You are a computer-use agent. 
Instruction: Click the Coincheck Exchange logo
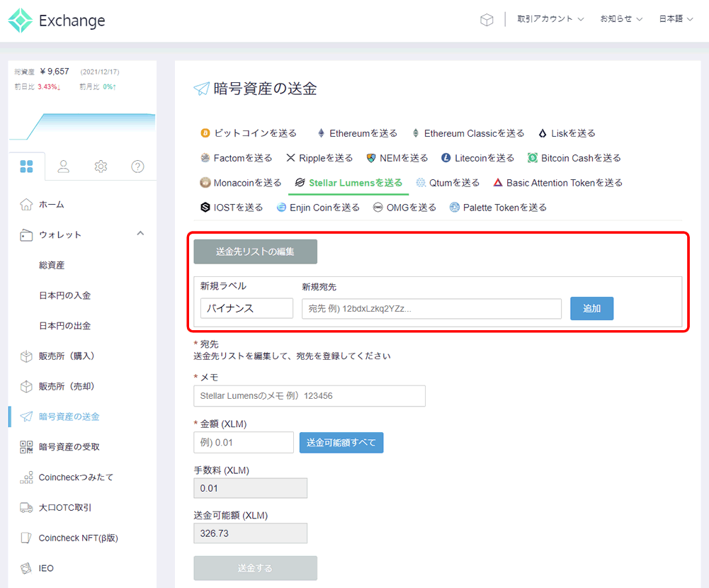pos(57,21)
